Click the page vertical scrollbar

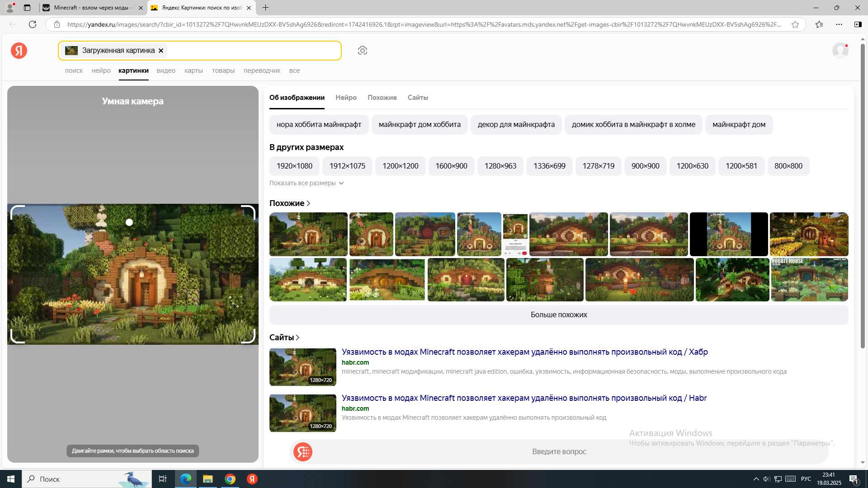tap(863, 197)
